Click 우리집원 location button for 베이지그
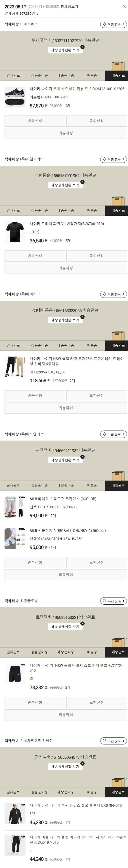 (113, 295)
